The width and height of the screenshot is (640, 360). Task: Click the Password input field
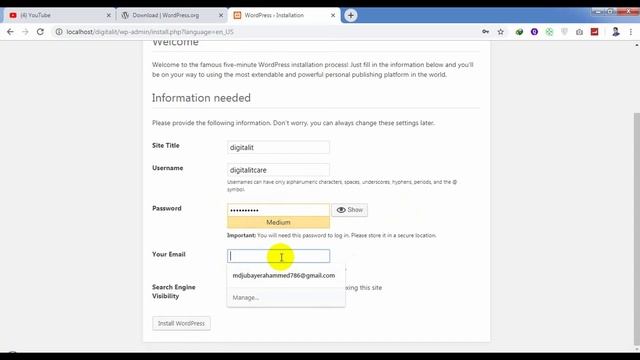point(278,210)
